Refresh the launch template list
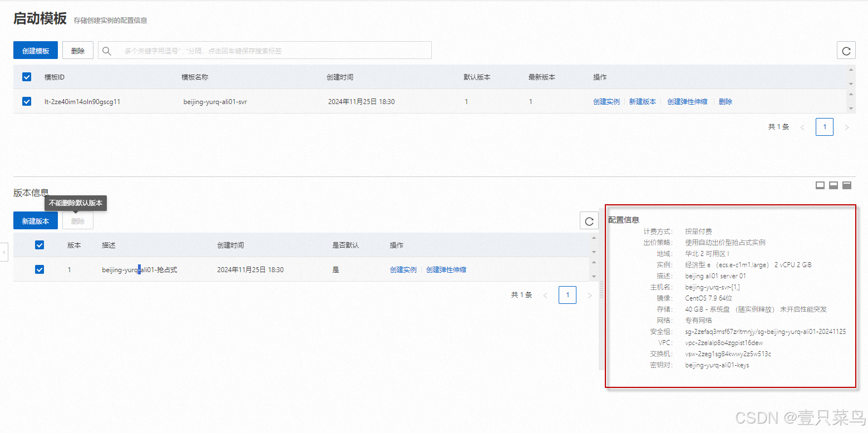868x433 pixels. [x=846, y=50]
